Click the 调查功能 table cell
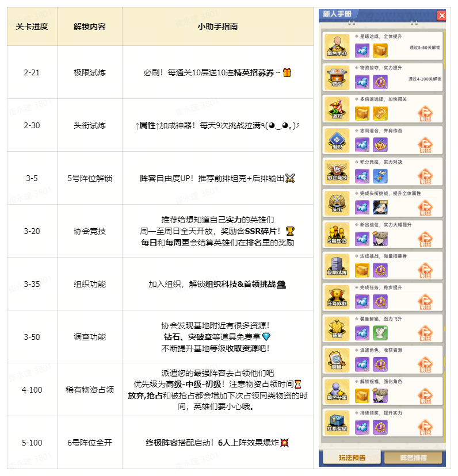The image size is (458, 476). (x=90, y=337)
